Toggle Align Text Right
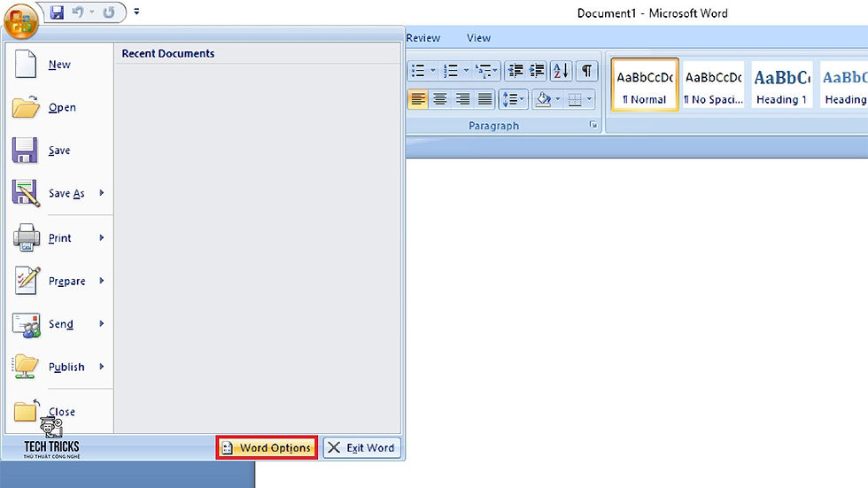Screen dimensions: 868x488 pyautogui.click(x=462, y=99)
